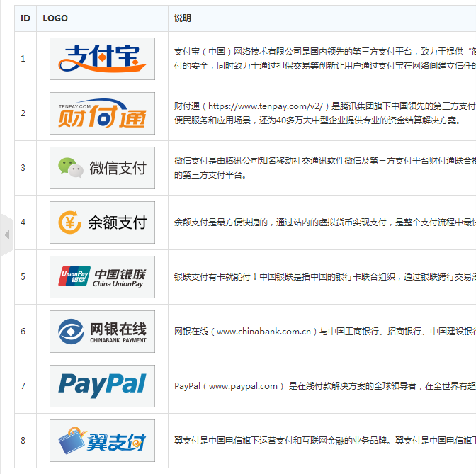
Task: Click the balance payment (余额支付) logo
Action: tap(102, 222)
